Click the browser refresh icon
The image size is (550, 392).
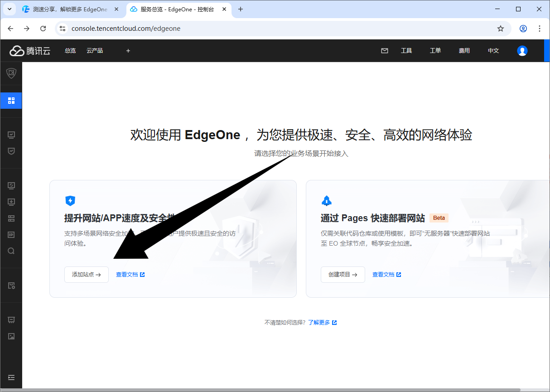[43, 28]
